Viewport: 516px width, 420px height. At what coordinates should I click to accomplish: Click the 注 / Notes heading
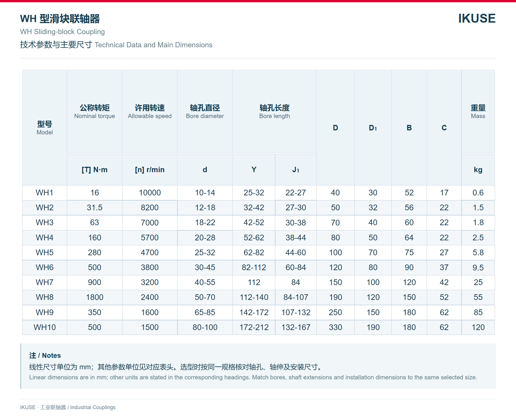click(45, 356)
